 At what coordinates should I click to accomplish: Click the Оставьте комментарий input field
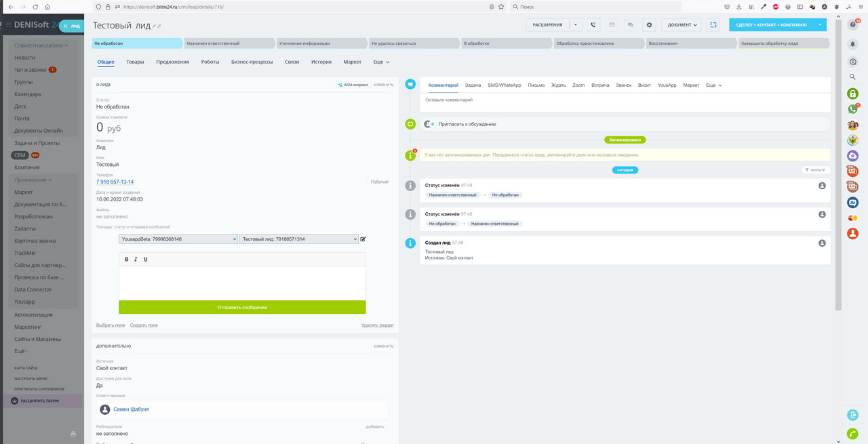(x=624, y=100)
